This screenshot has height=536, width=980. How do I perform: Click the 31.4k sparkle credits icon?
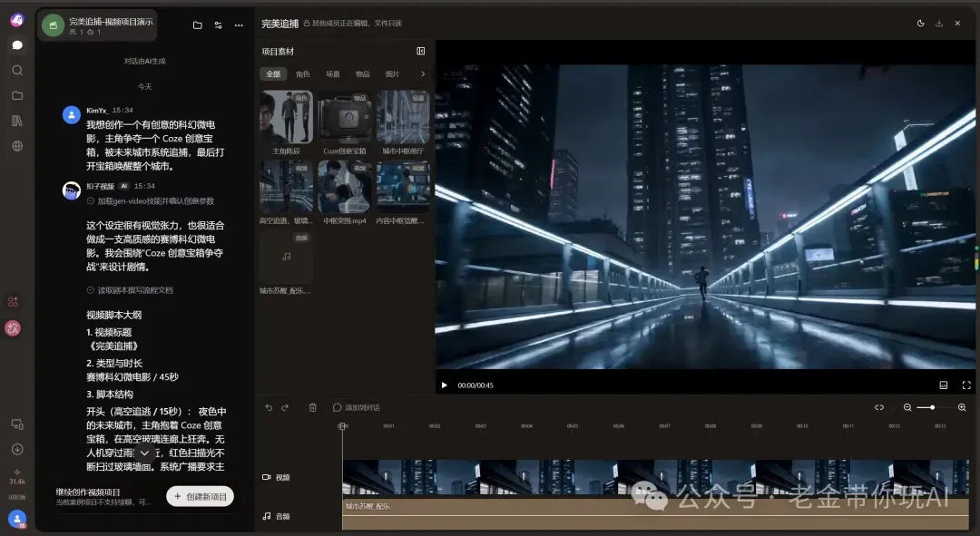point(17,477)
